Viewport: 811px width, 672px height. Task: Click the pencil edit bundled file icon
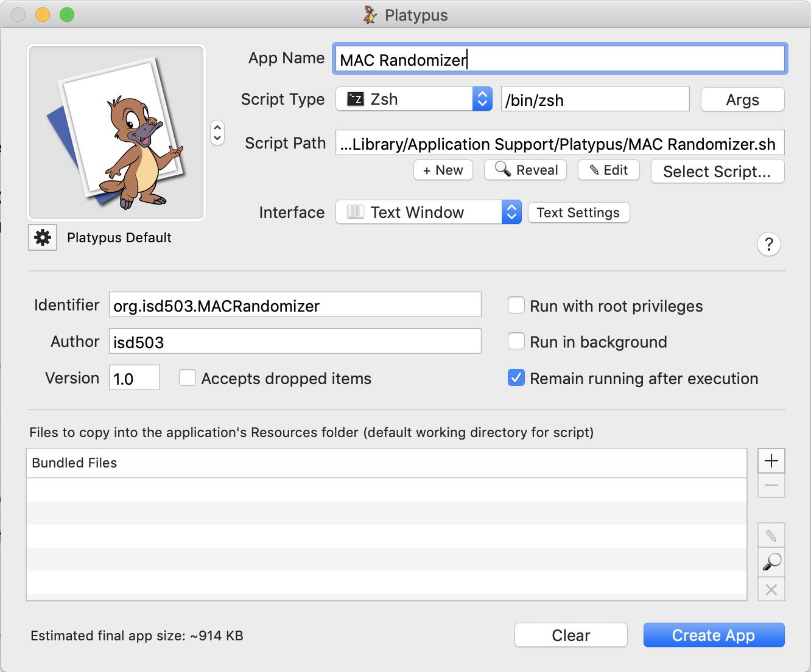(771, 536)
